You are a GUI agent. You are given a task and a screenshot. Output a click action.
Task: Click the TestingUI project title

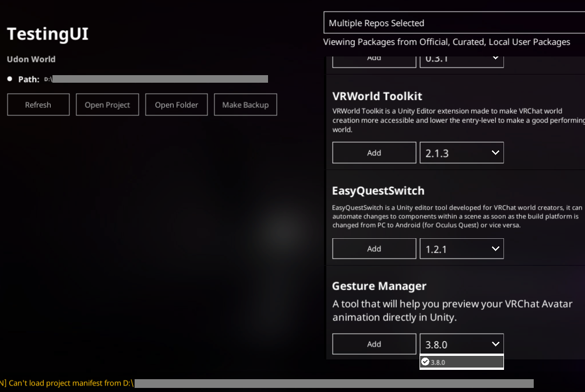point(48,34)
